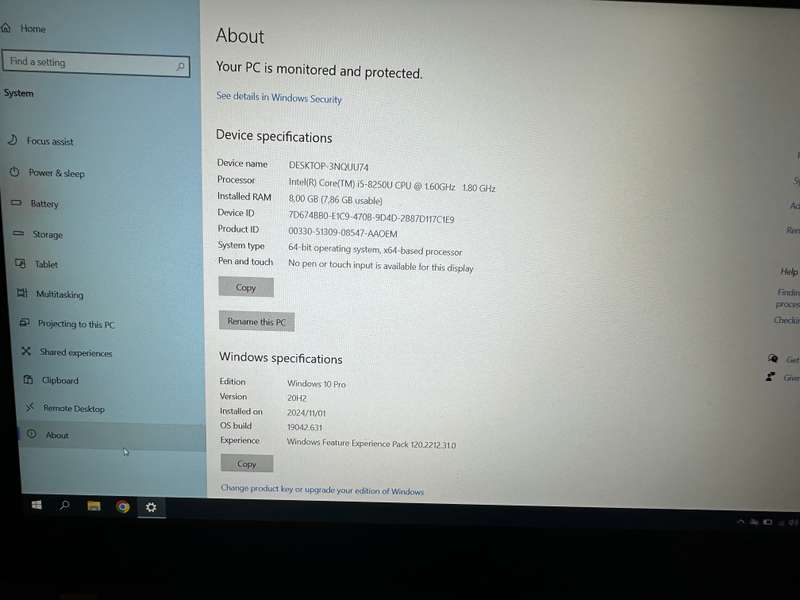Click the Windows 10 Pro edition value
This screenshot has width=800, height=600.
(x=316, y=383)
